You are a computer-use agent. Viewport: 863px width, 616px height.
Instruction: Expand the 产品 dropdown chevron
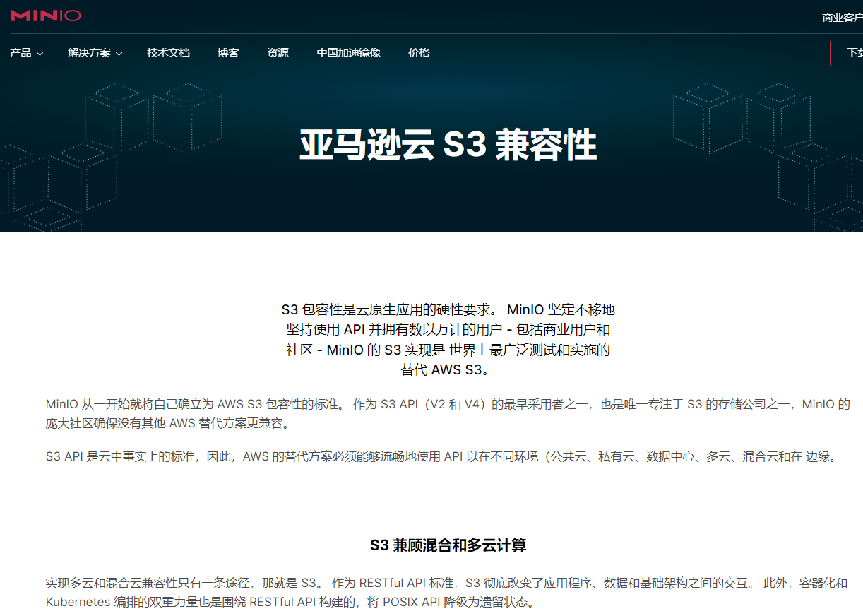40,54
